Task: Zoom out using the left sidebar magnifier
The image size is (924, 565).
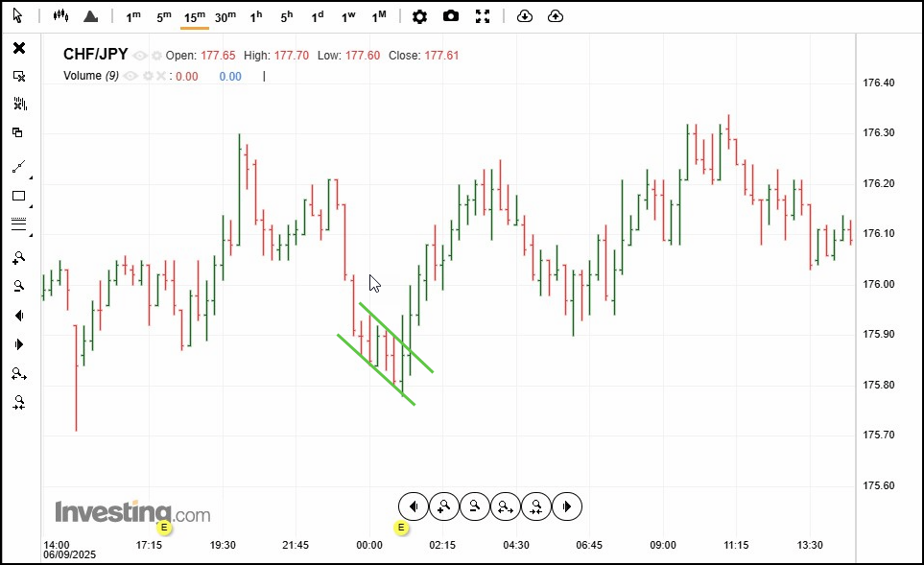Action: tap(19, 286)
